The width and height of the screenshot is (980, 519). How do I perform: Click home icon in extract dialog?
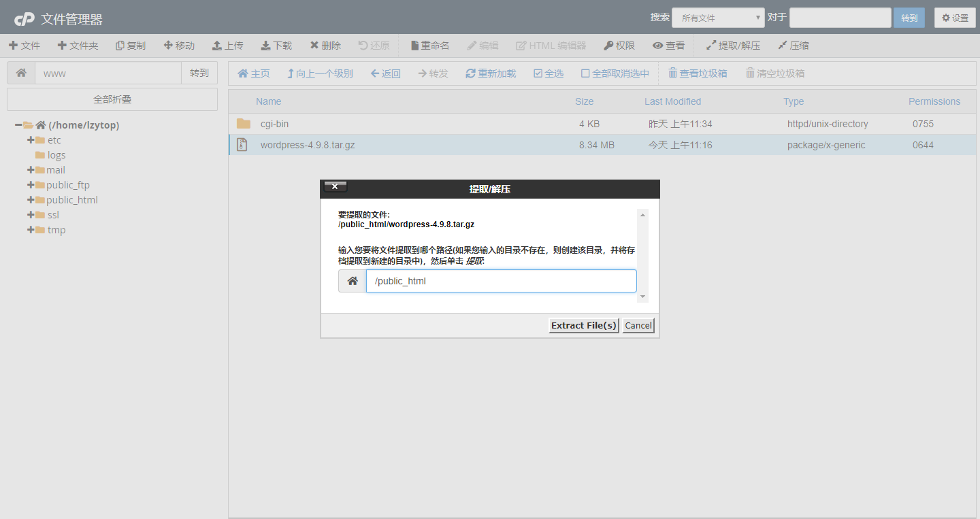coord(353,281)
